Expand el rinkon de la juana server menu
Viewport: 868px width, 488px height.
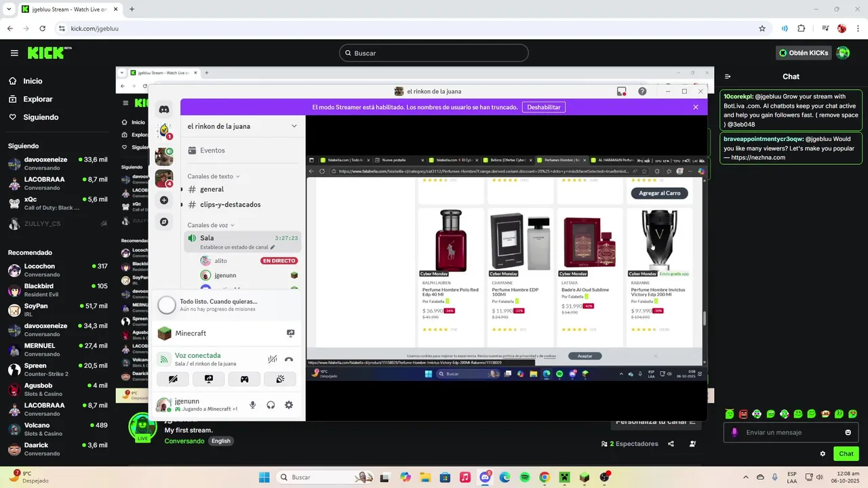243,126
